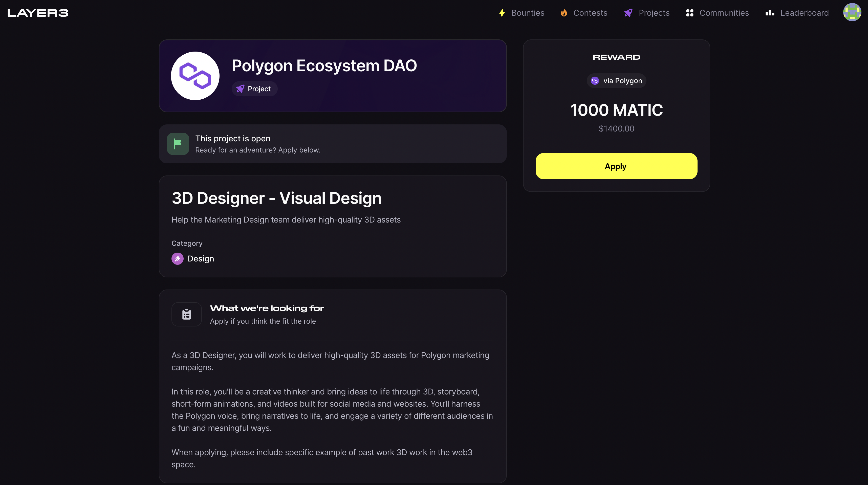Click the Category label

(x=187, y=243)
